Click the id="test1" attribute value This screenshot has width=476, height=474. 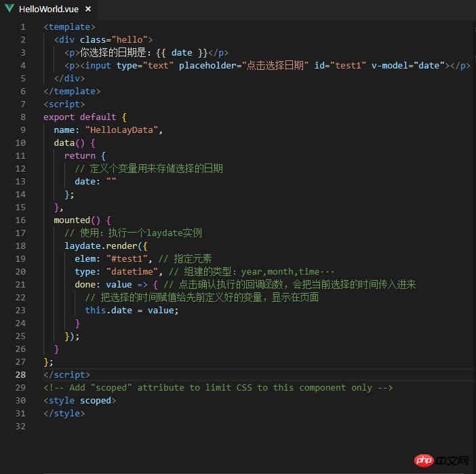pyautogui.click(x=348, y=66)
